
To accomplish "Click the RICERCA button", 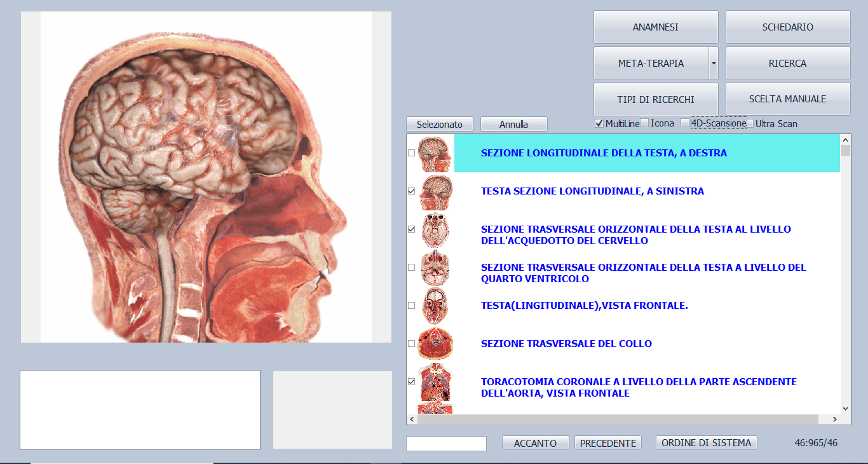I will (788, 64).
